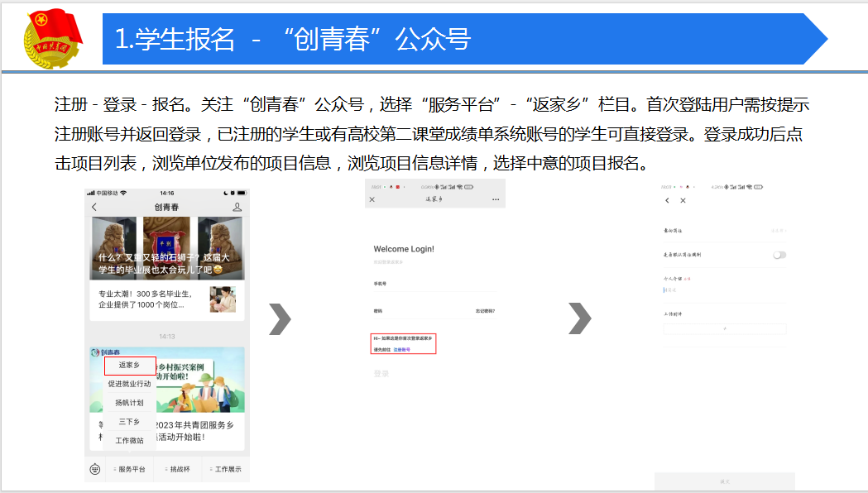
Task: Open the three-dot menu on login page
Action: pos(496,199)
